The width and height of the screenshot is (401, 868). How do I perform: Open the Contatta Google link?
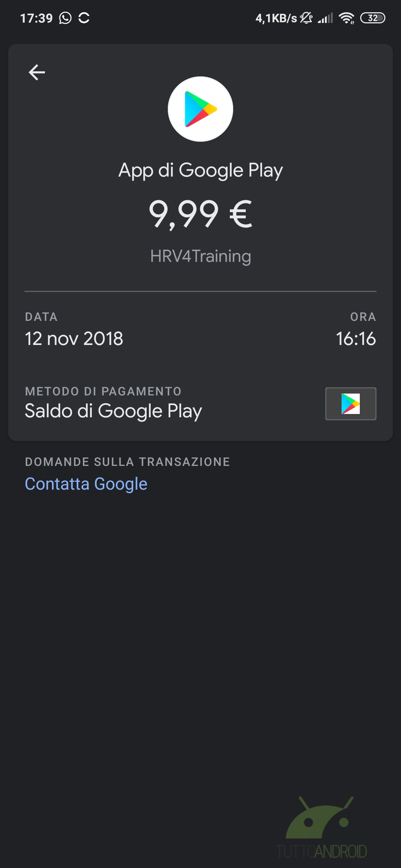click(x=86, y=484)
